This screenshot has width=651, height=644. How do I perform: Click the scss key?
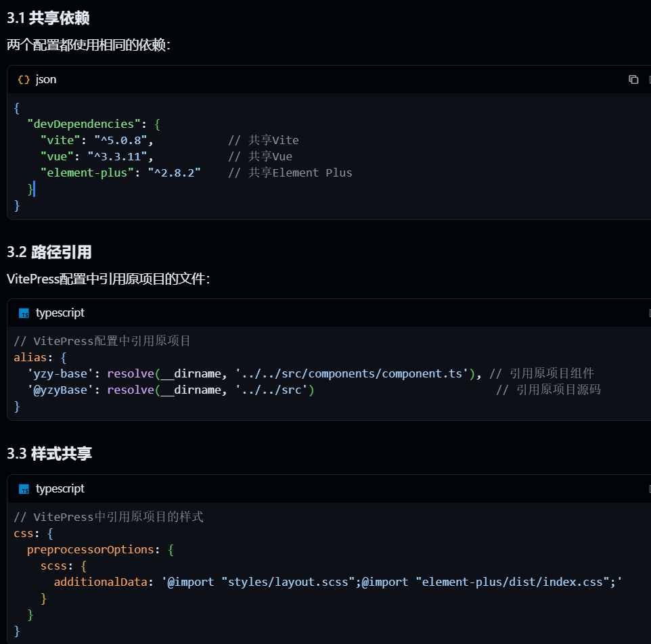point(53,566)
